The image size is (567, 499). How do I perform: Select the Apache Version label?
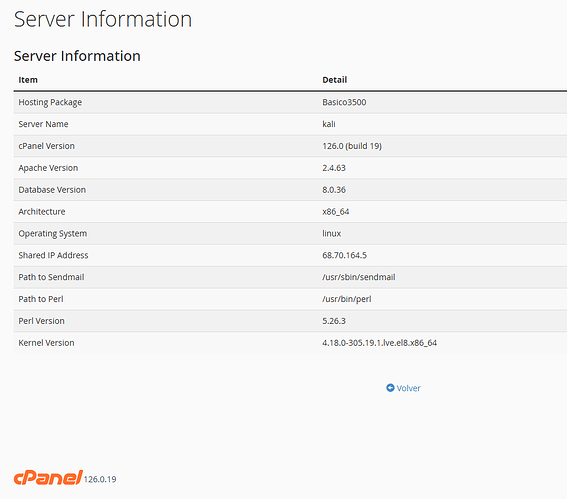coord(48,168)
